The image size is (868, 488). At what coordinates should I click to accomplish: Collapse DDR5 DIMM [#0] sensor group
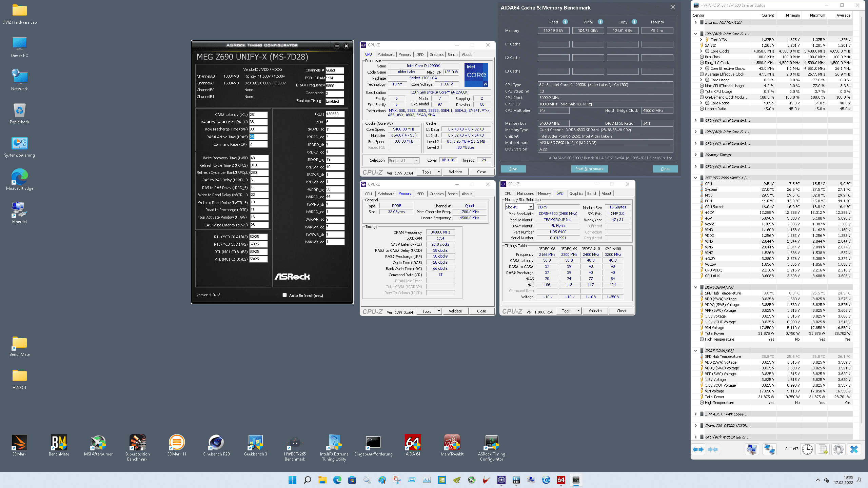click(696, 287)
